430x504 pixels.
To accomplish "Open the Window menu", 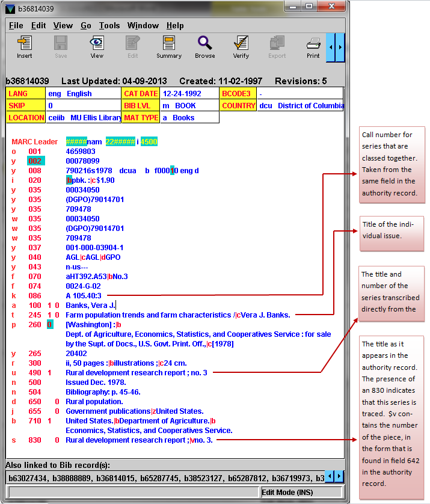I will pos(143,26).
